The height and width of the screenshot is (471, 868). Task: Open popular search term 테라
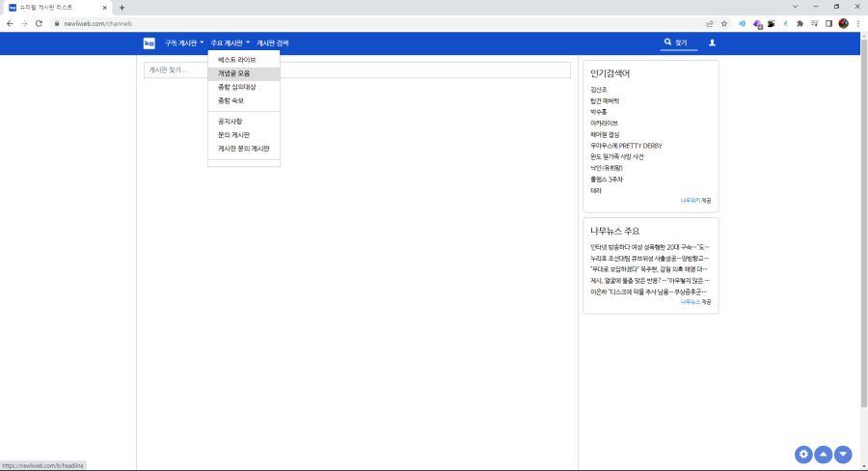click(x=596, y=190)
